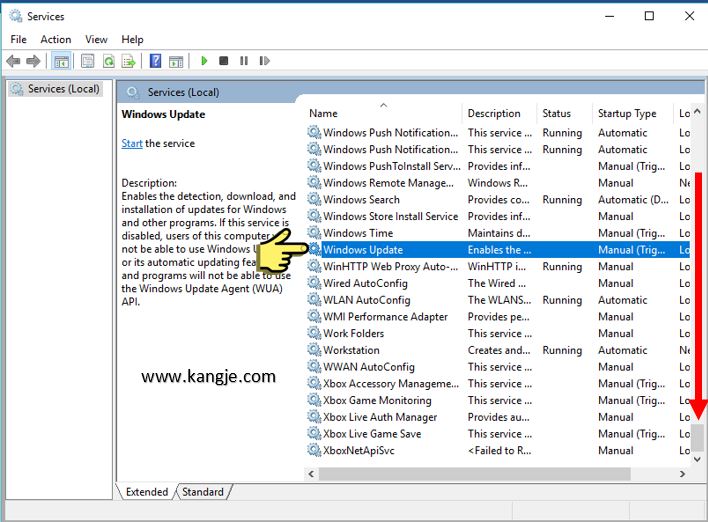Click the gear icon of Xbox Live Game Save

click(x=314, y=433)
